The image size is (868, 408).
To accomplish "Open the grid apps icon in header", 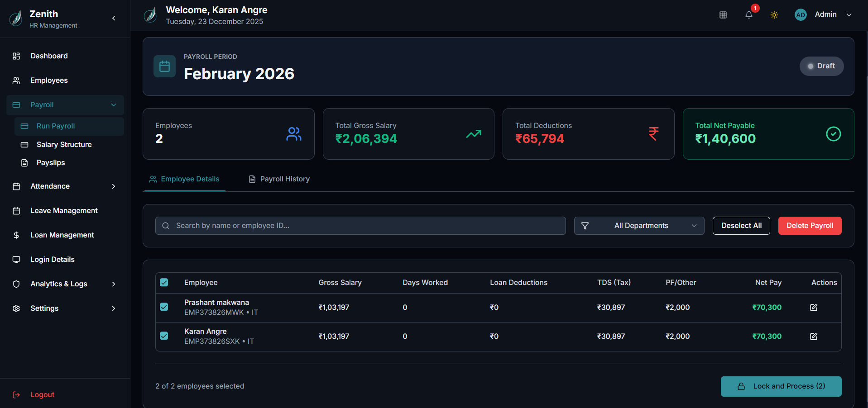I will pyautogui.click(x=723, y=15).
